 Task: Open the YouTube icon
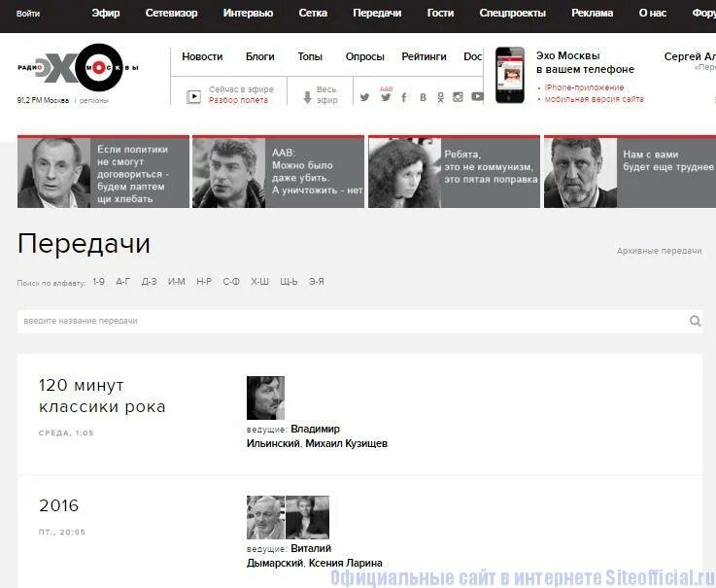coord(477,96)
